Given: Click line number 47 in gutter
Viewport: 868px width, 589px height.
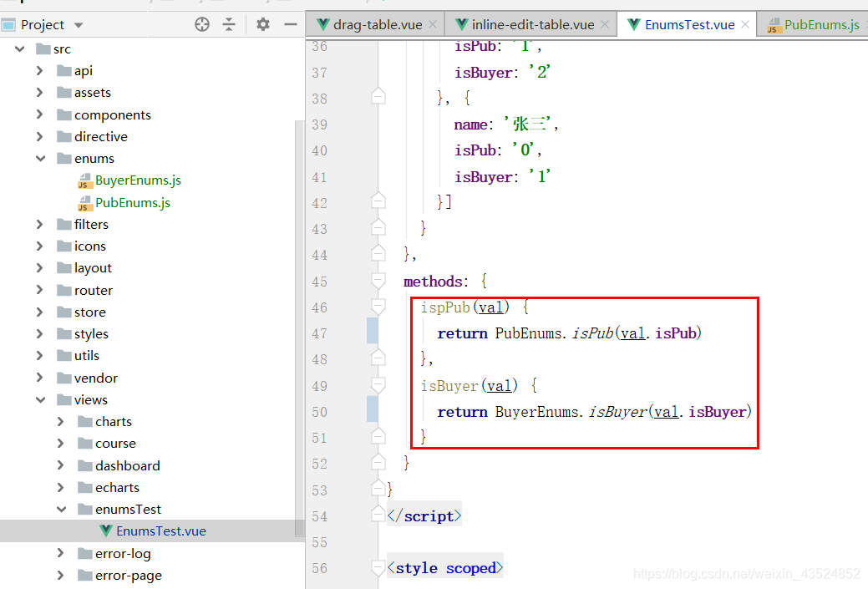Looking at the screenshot, I should click(x=319, y=334).
